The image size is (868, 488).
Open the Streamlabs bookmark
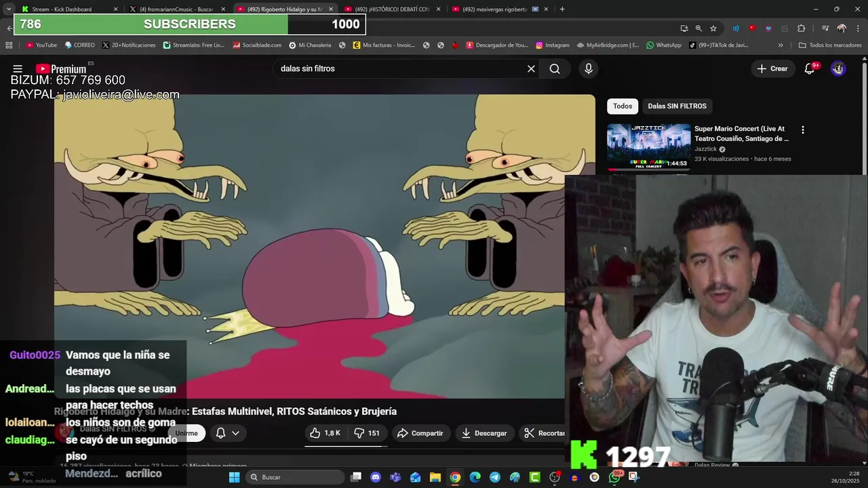(193, 45)
